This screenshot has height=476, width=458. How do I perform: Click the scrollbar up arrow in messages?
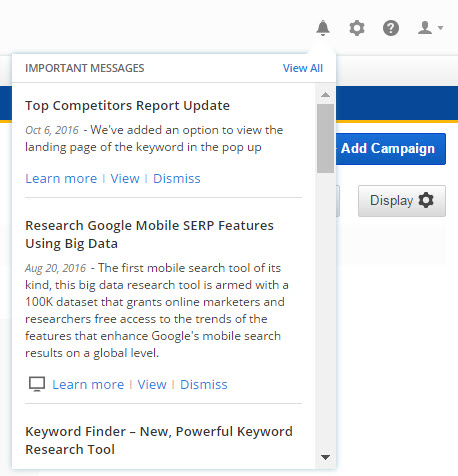325,95
